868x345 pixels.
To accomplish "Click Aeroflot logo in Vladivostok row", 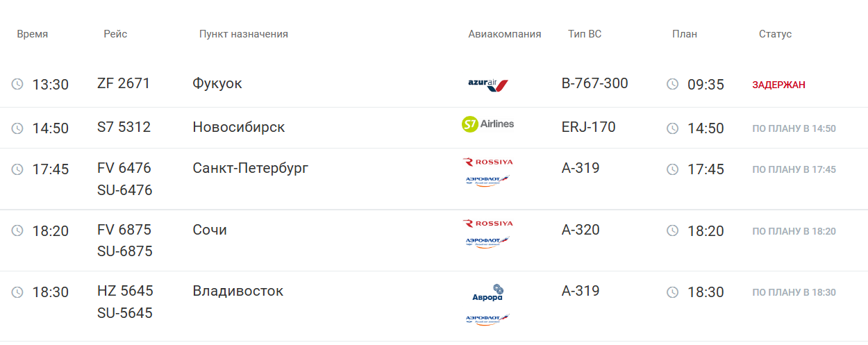I will 487,319.
